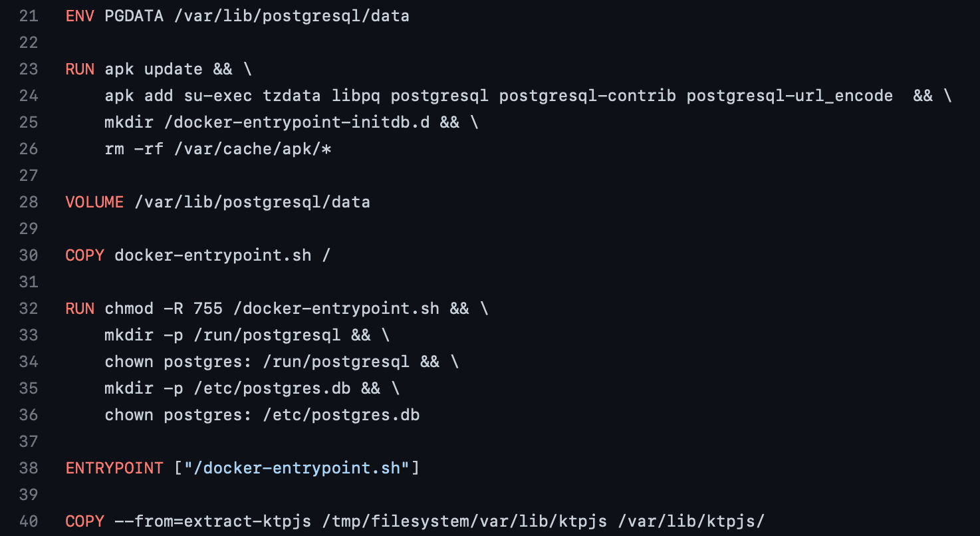Click line number 21
Screen dimensions: 980x536
tap(29, 16)
